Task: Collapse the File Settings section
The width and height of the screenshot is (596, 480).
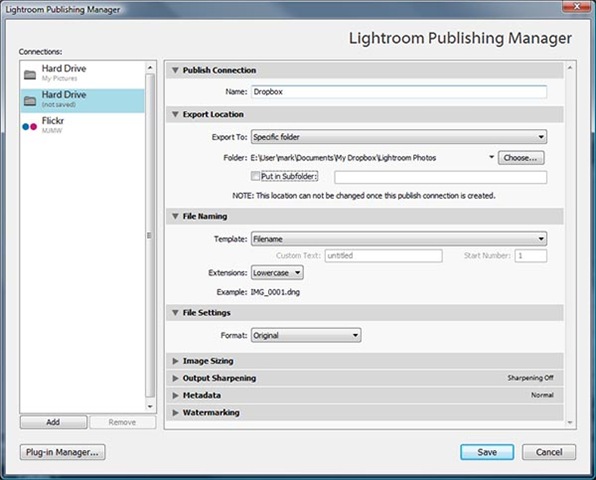Action: point(175,313)
